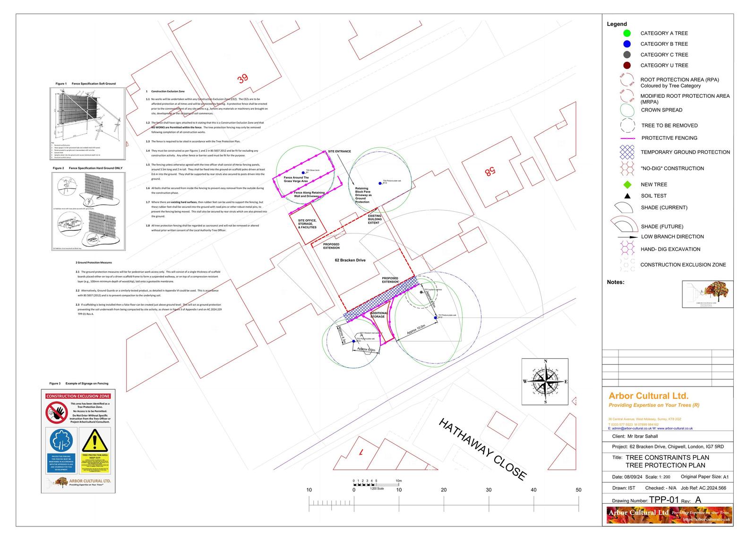Click the Category A tree green legend dot
This screenshot has height=534, width=756.
[627, 33]
